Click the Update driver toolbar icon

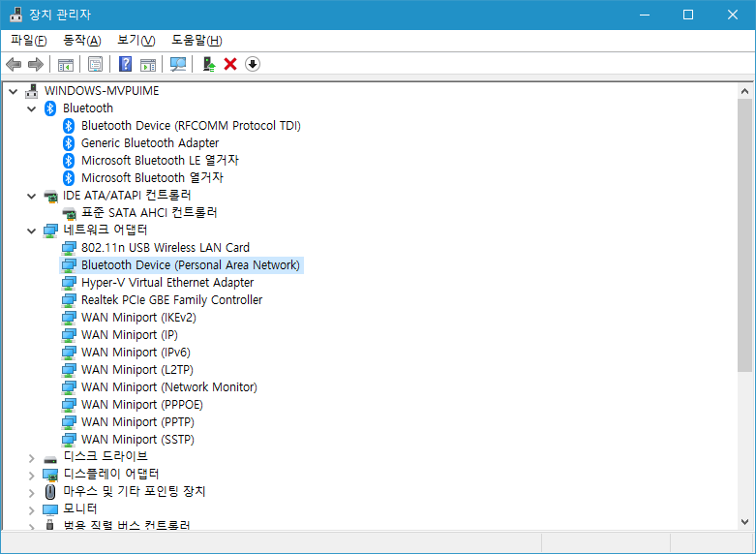pos(209,64)
